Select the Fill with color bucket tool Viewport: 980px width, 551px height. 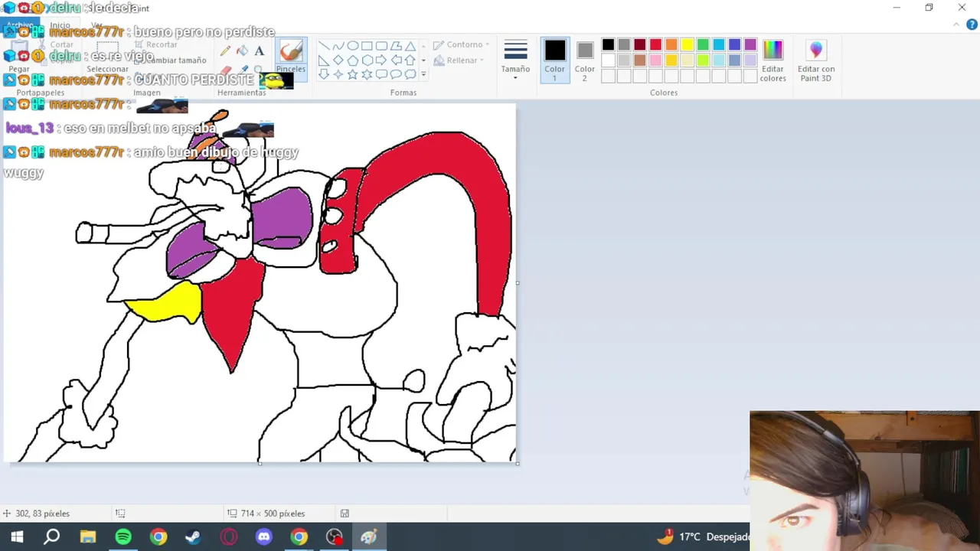242,51
